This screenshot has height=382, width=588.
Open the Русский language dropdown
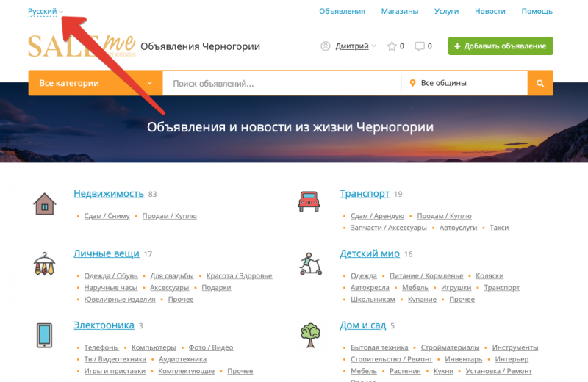click(45, 11)
